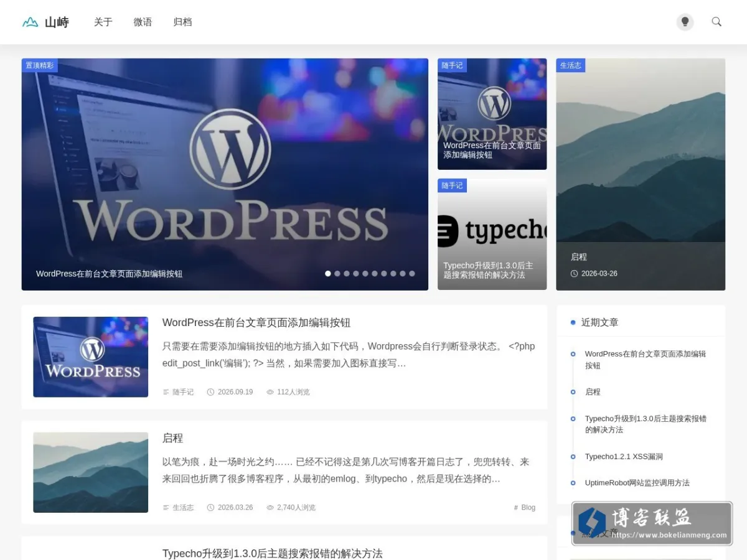This screenshot has height=560, width=747.
Task: Open Typecho1.2.1 XSS漏洞 in recent articles
Action: [624, 457]
